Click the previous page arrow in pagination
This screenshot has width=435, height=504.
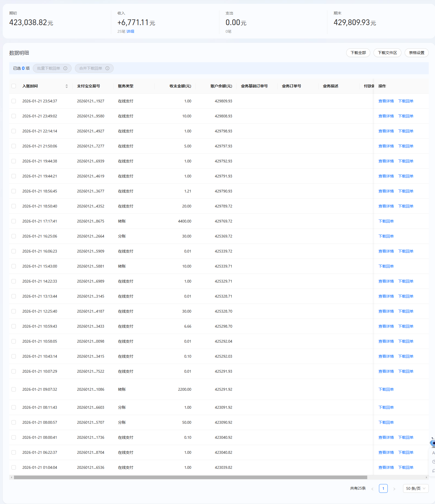tap(372, 489)
